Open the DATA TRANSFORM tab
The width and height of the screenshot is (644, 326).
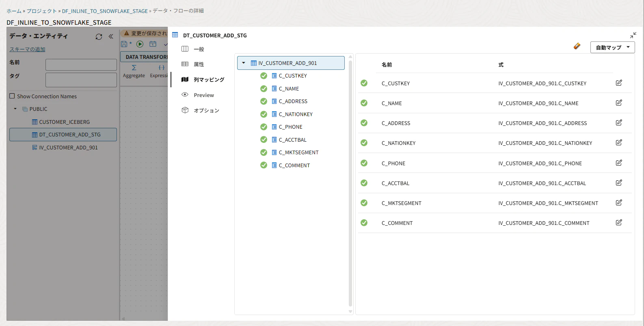click(x=147, y=57)
